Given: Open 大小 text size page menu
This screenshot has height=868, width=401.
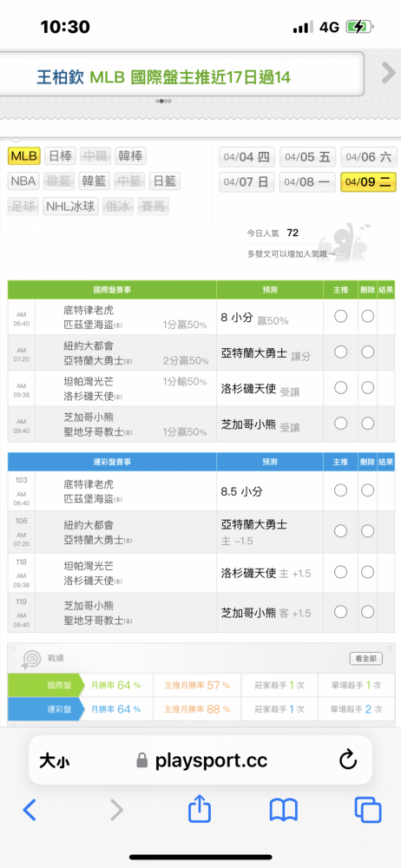Looking at the screenshot, I should 55,761.
